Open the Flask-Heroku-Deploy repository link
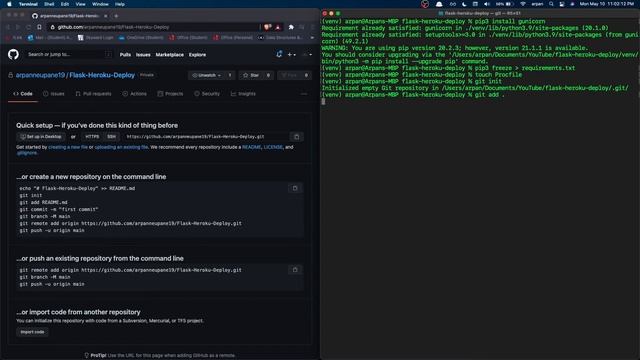Screen dimensions: 640x360 [x=102, y=75]
